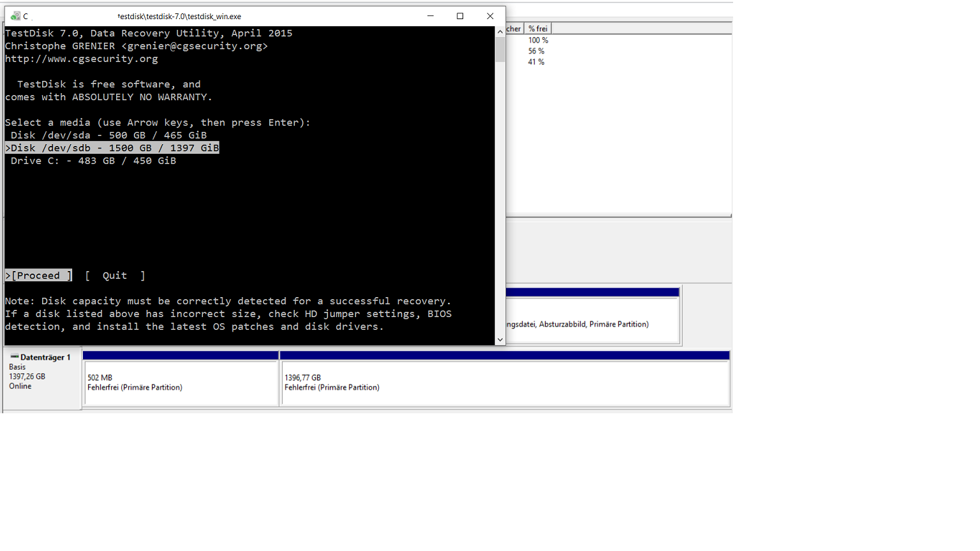Close the testdisk_win.exe window
This screenshot has height=551, width=980.
click(x=490, y=16)
